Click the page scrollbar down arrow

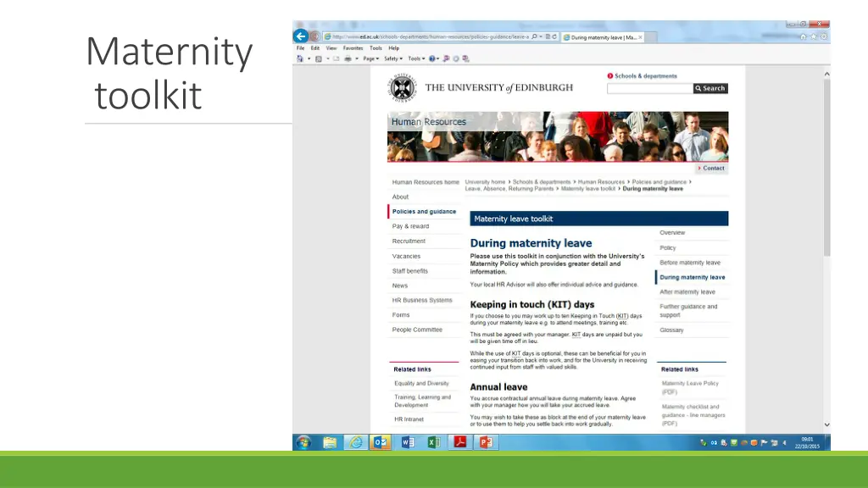(826, 425)
